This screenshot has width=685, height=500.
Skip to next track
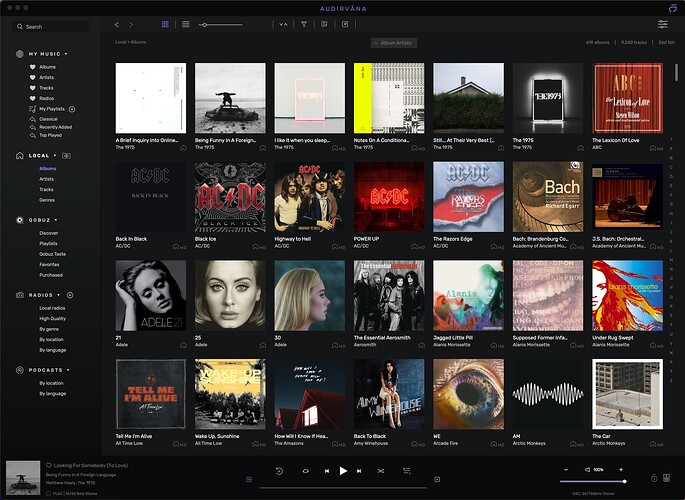click(x=359, y=471)
